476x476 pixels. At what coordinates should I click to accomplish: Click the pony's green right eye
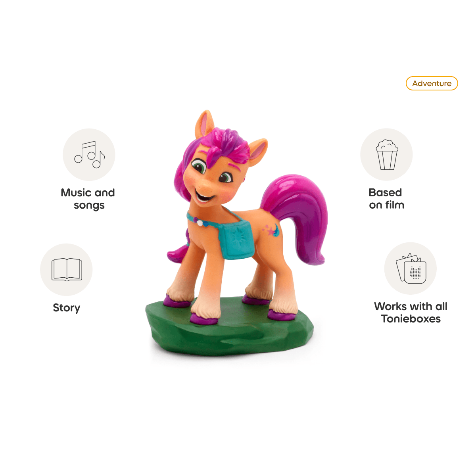[198, 165]
